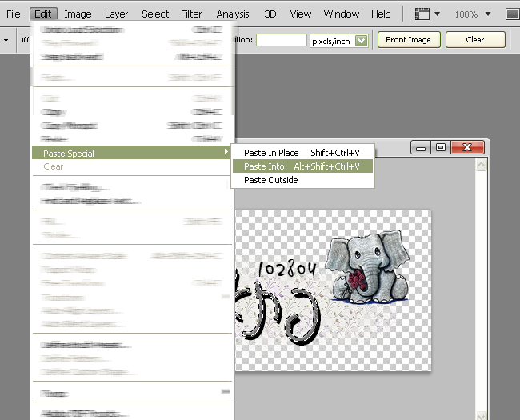Close the document window
The height and width of the screenshot is (420, 520).
(468, 147)
